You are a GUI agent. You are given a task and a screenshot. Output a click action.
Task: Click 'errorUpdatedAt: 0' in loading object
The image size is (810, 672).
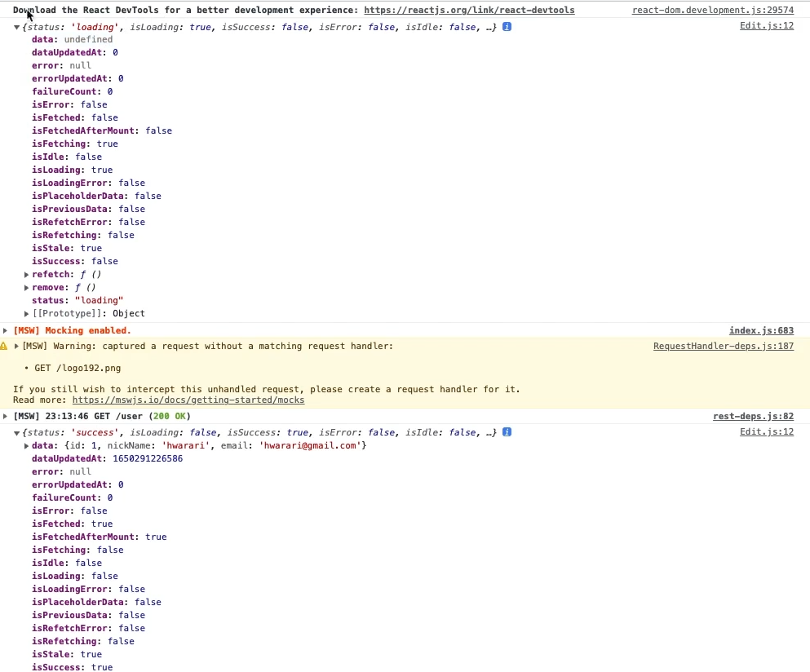(77, 78)
